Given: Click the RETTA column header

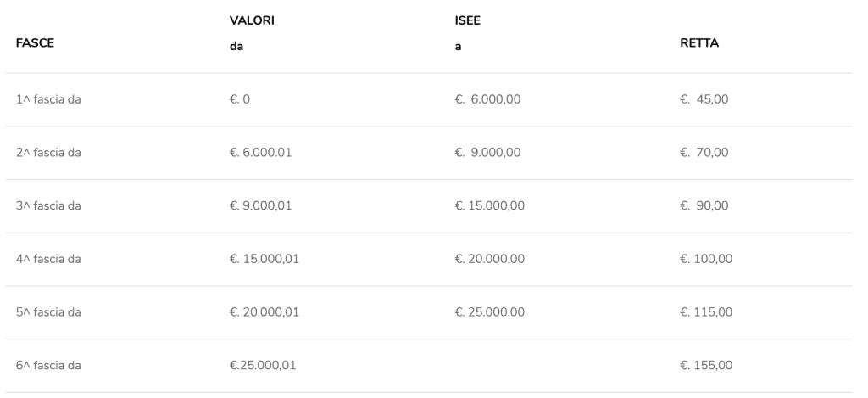Looking at the screenshot, I should pyautogui.click(x=699, y=43).
